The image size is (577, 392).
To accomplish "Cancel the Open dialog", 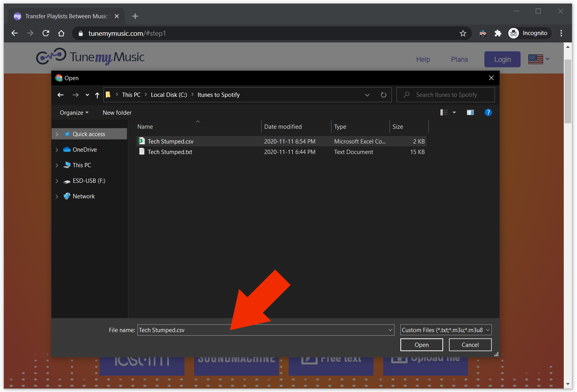I will pos(470,345).
